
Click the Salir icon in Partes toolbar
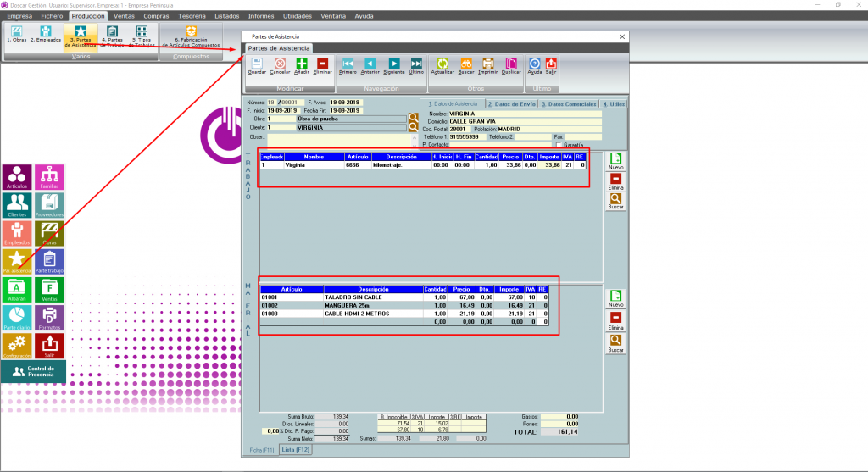[551, 66]
